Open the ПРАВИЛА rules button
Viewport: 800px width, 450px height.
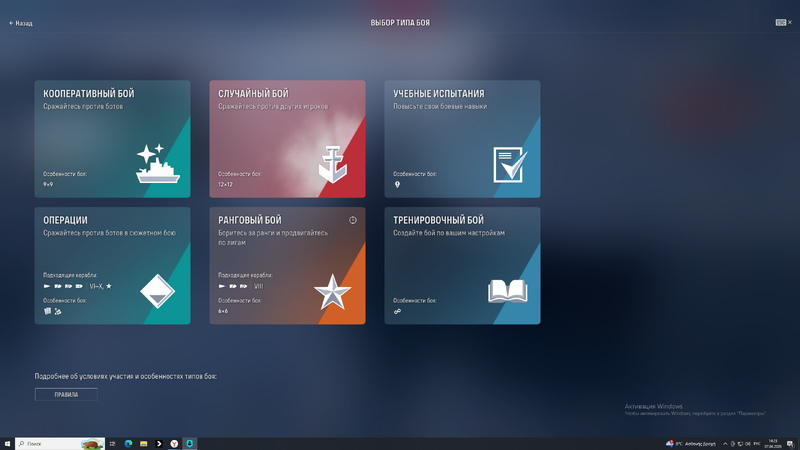pos(66,394)
